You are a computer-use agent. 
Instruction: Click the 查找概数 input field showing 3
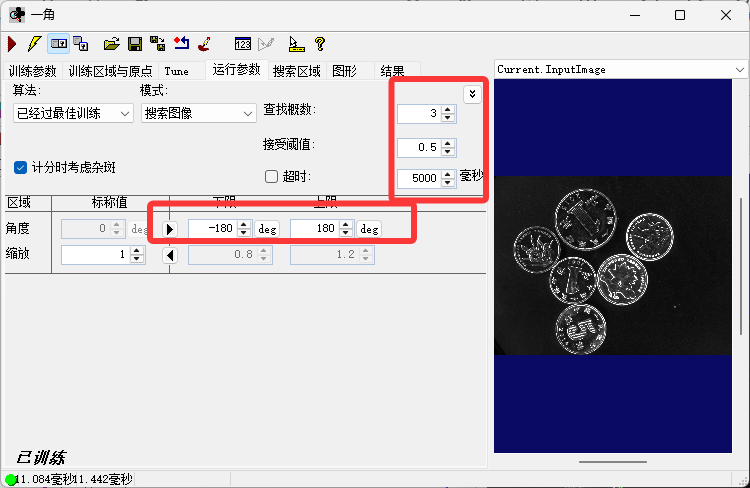[419, 114]
